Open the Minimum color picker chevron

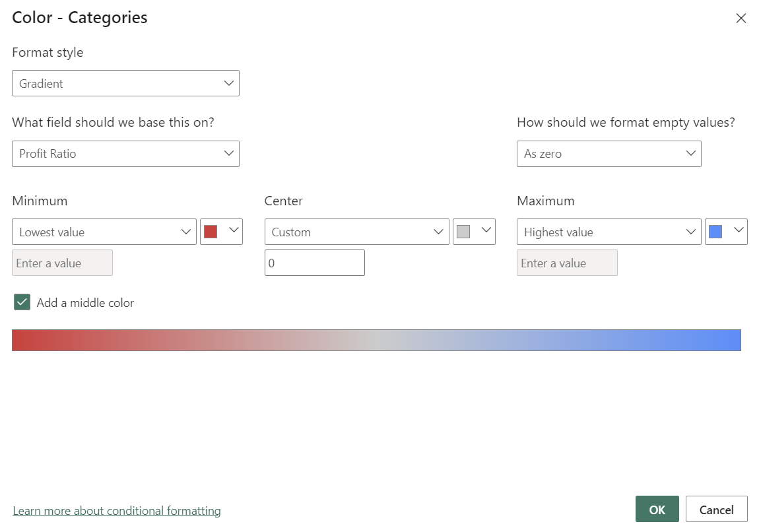tap(234, 231)
